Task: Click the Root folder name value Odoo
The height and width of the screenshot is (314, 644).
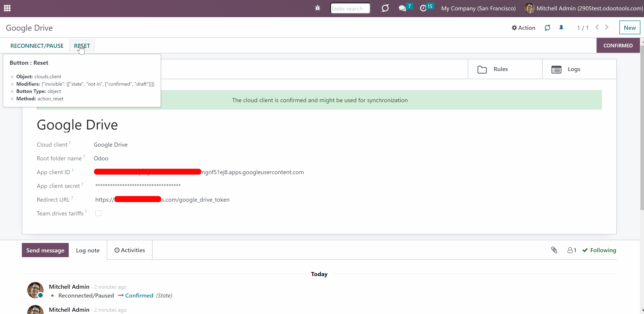Action: [x=101, y=158]
